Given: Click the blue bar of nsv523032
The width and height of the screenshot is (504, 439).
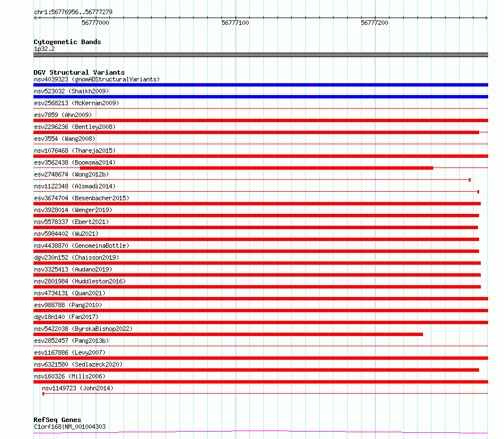Looking at the screenshot, I should tap(260, 97).
